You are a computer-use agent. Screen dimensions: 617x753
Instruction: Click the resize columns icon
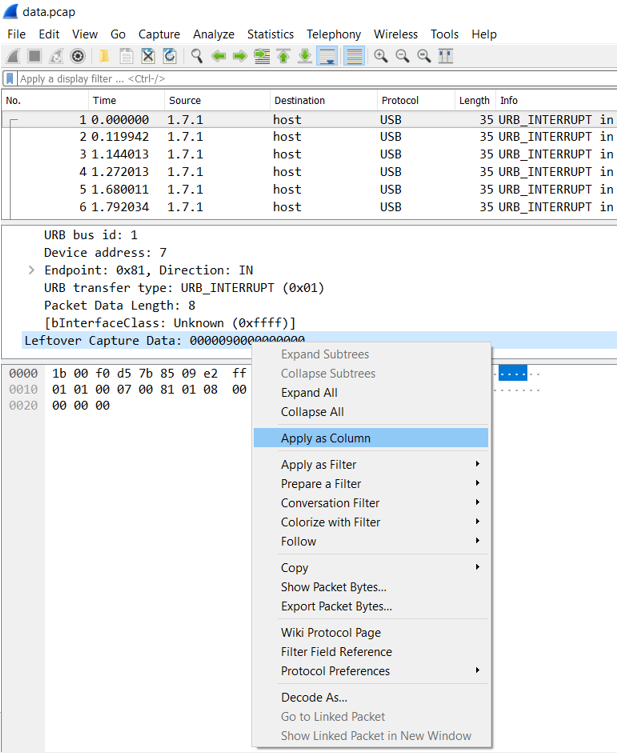point(446,56)
